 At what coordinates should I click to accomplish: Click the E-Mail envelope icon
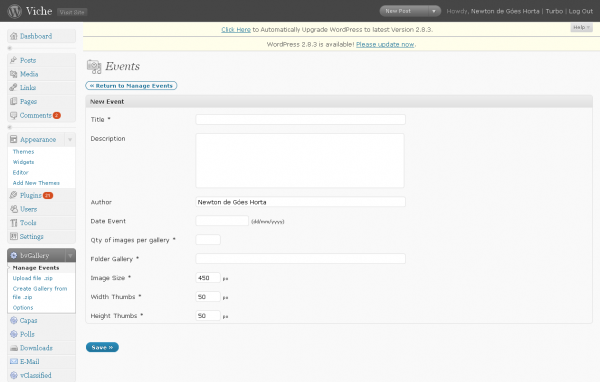(14, 361)
